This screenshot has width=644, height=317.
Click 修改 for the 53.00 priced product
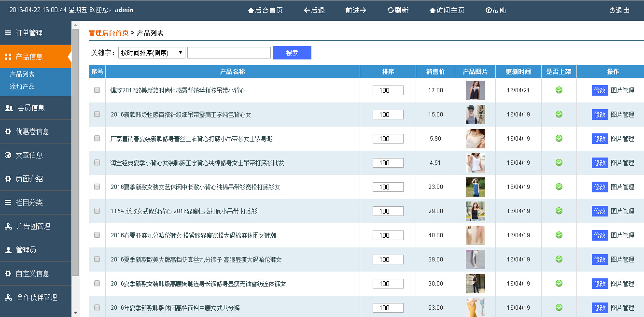[x=600, y=308]
